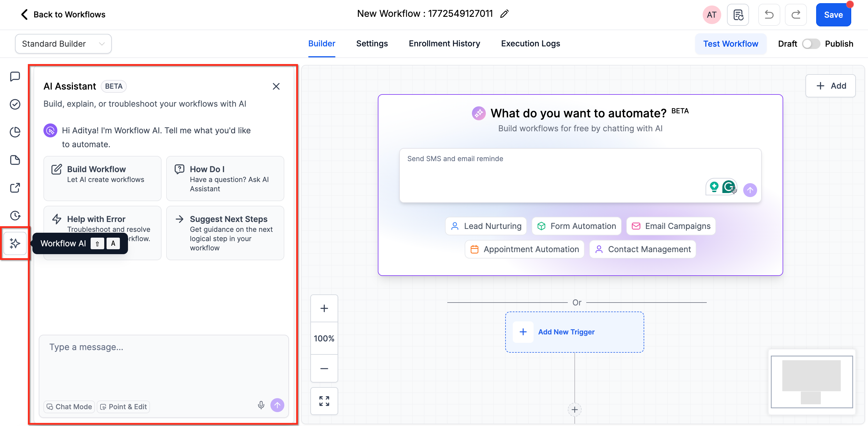The image size is (868, 426).
Task: Switch to the Settings tab
Action: click(x=372, y=43)
